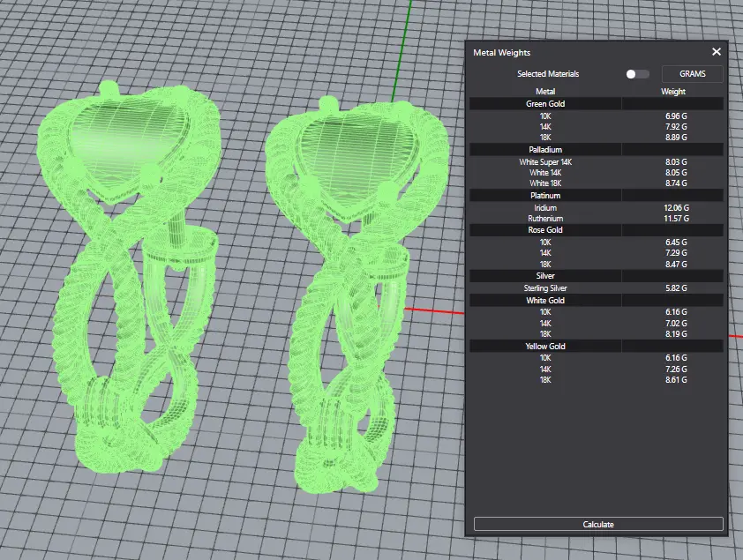Toggle the Selected Materials switch

pyautogui.click(x=637, y=74)
